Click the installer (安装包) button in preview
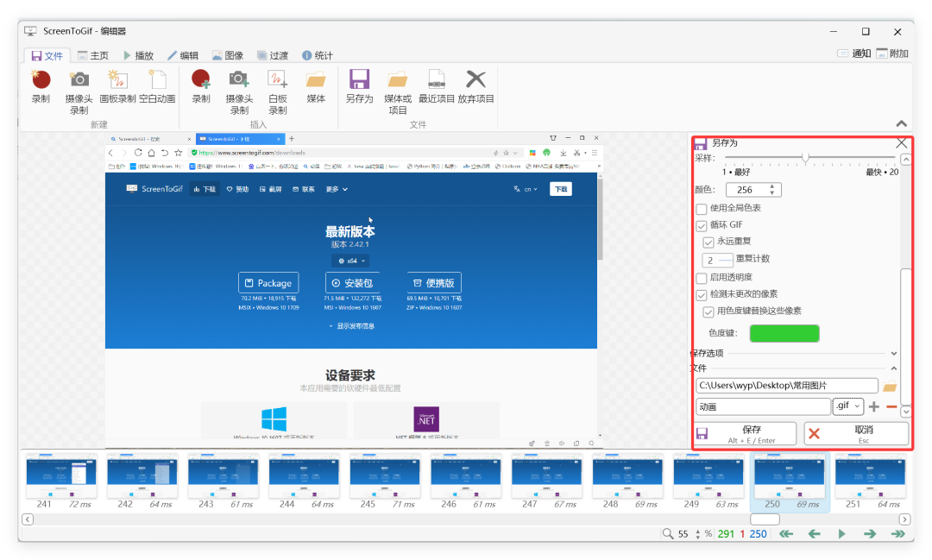932x560 pixels. pyautogui.click(x=352, y=283)
